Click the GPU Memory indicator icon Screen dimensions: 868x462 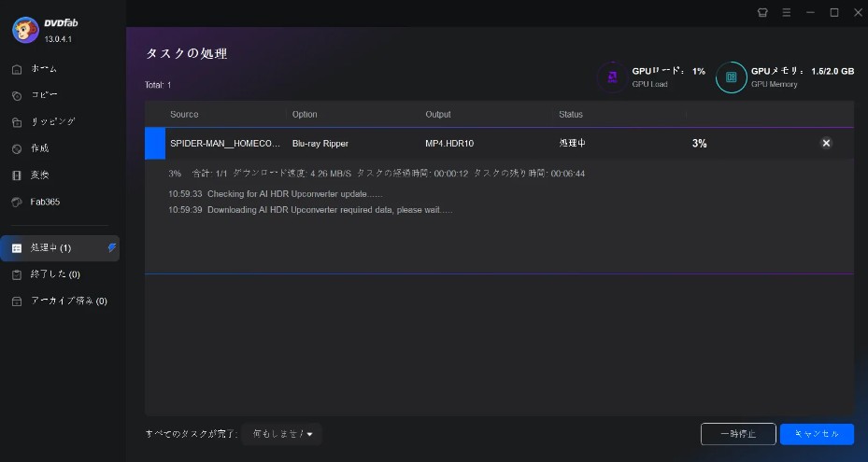(x=732, y=77)
